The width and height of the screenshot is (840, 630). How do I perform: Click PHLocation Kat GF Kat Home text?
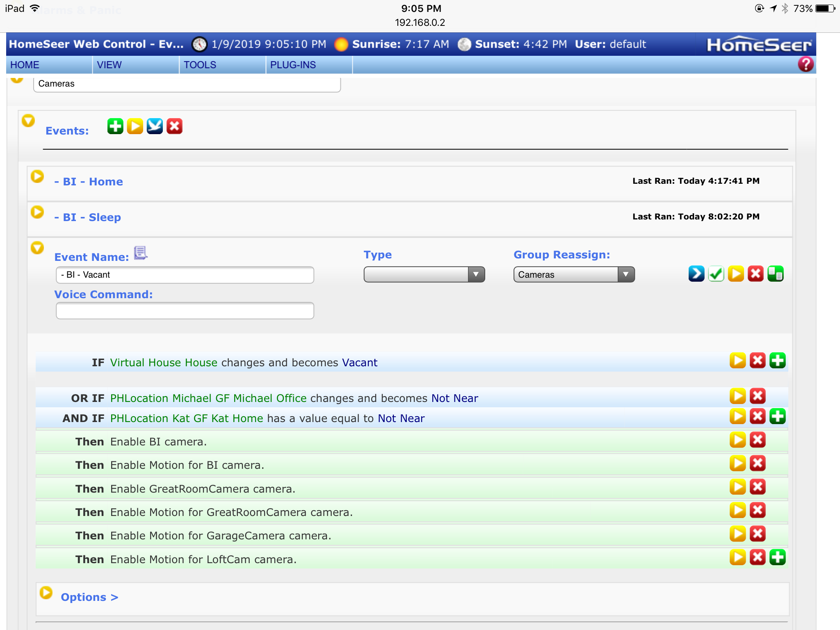pyautogui.click(x=187, y=418)
